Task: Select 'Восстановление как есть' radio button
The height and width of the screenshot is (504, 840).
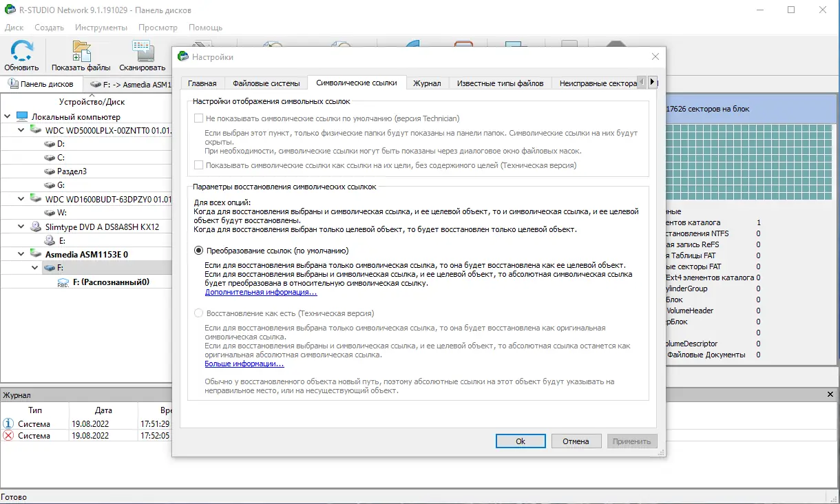Action: [x=199, y=313]
